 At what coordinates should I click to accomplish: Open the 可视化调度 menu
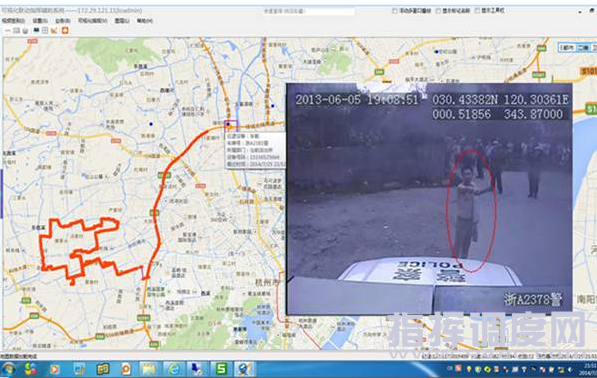click(92, 21)
